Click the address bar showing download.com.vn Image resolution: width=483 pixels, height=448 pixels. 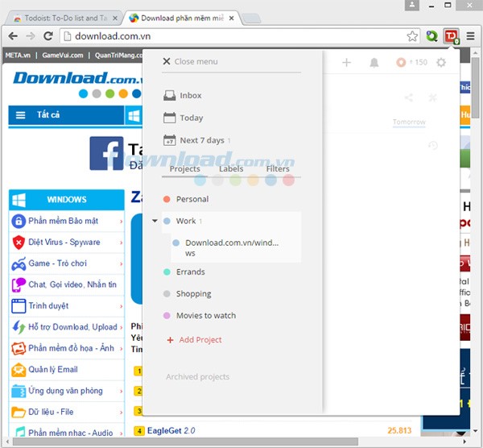[233, 35]
